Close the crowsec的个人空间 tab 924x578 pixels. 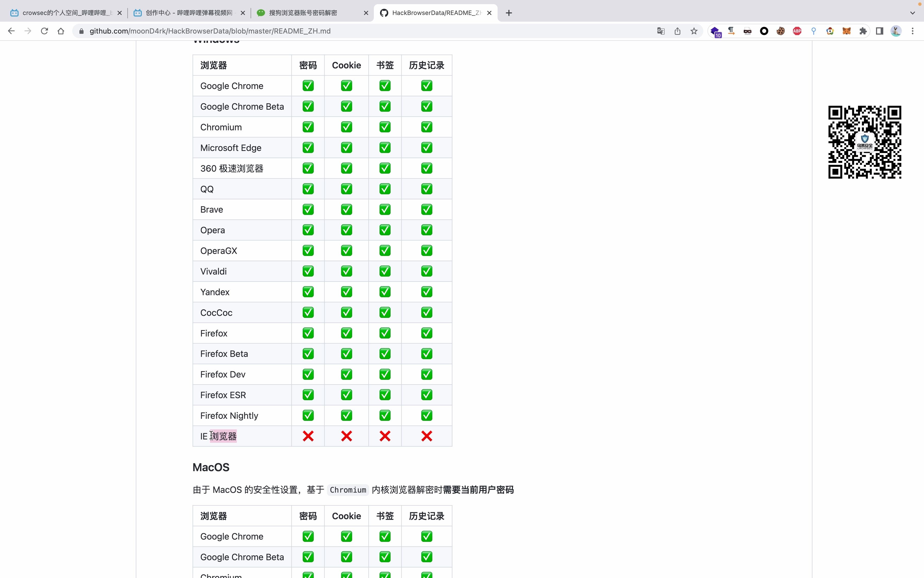click(x=119, y=13)
